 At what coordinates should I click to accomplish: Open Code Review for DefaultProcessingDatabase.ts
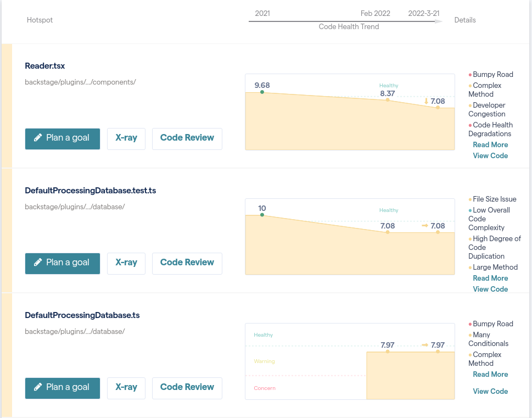(187, 388)
